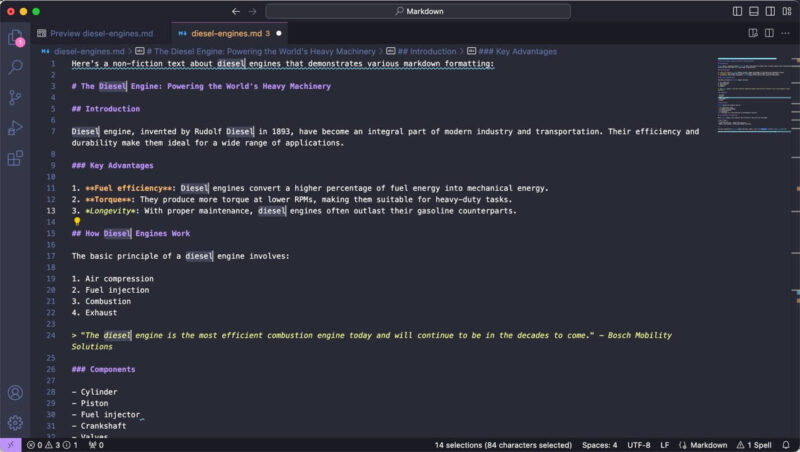Click the '- Piston' list line

click(89, 403)
